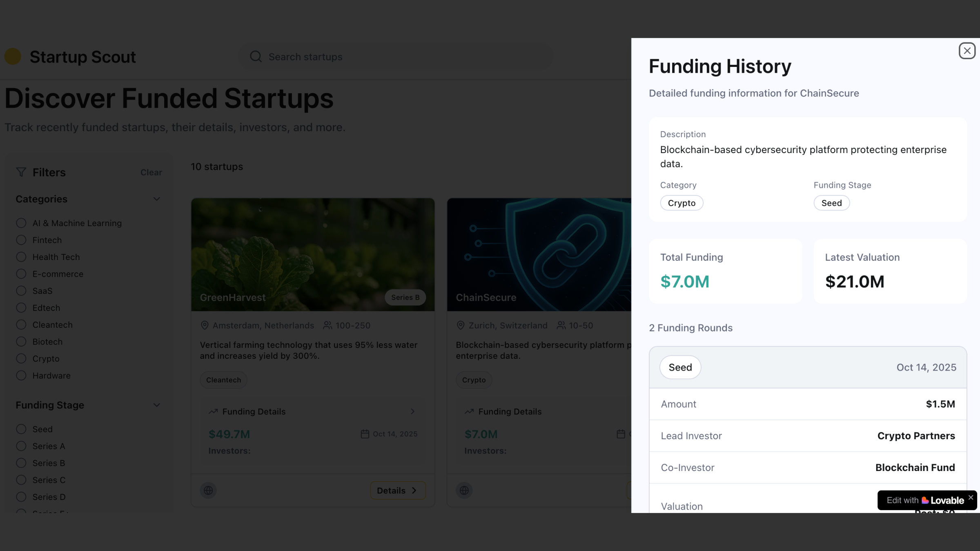Collapse the Funding Stage filter section
The width and height of the screenshot is (980, 551).
point(156,405)
